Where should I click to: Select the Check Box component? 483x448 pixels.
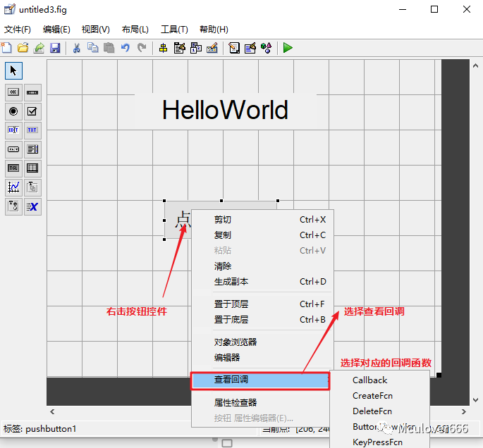[x=32, y=111]
